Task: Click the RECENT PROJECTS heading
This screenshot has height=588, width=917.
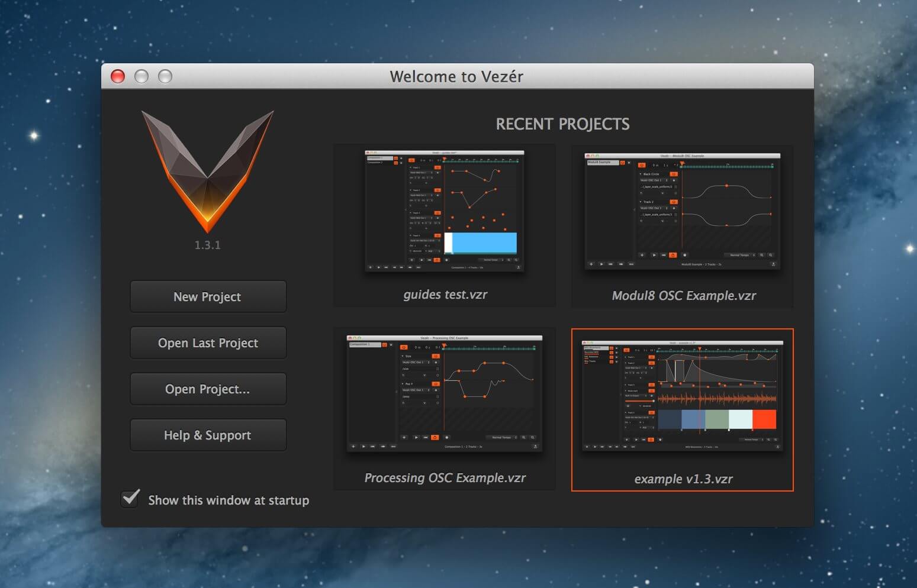Action: [x=562, y=124]
